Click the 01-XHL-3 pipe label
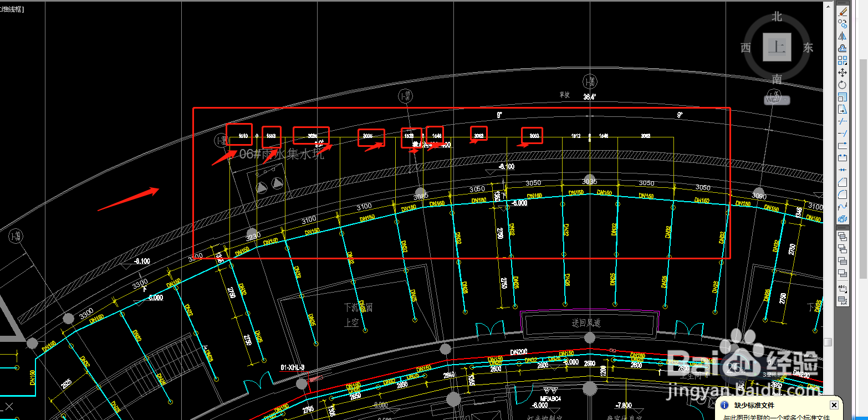Image resolution: width=868 pixels, height=420 pixels. (x=293, y=367)
